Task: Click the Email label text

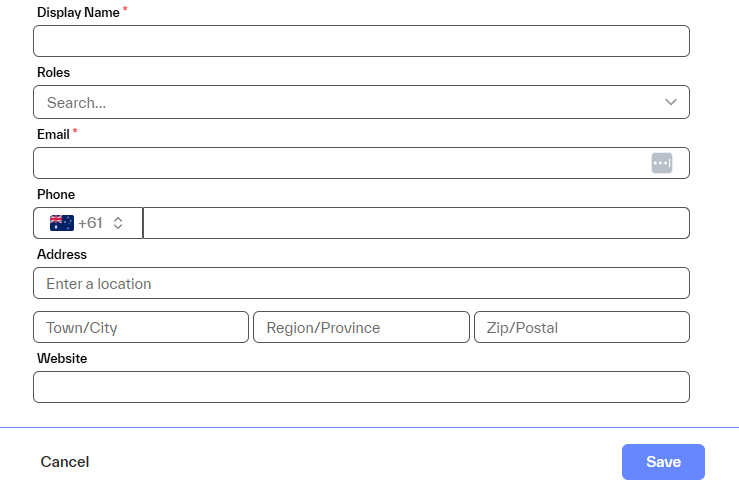Action: [x=53, y=134]
